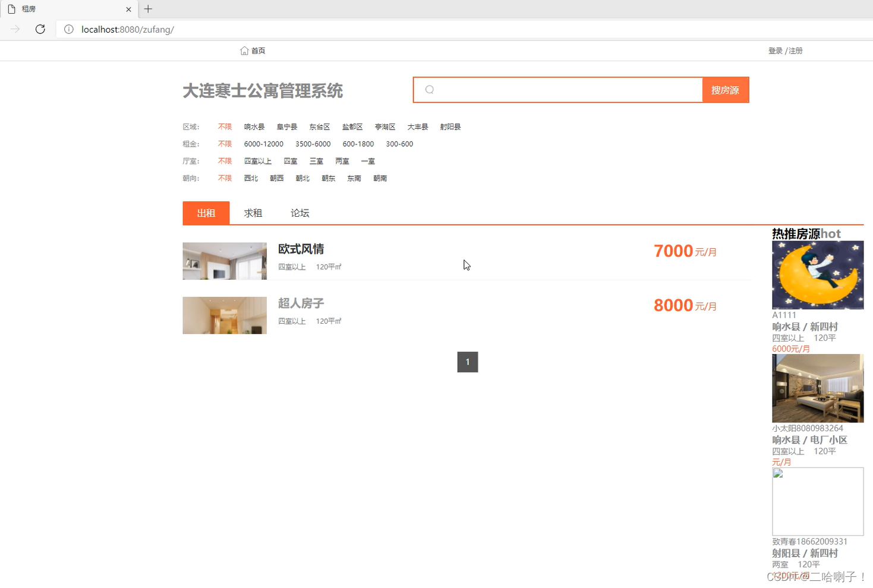The width and height of the screenshot is (873, 588).
Task: Switch to the 求租 tab
Action: click(253, 213)
